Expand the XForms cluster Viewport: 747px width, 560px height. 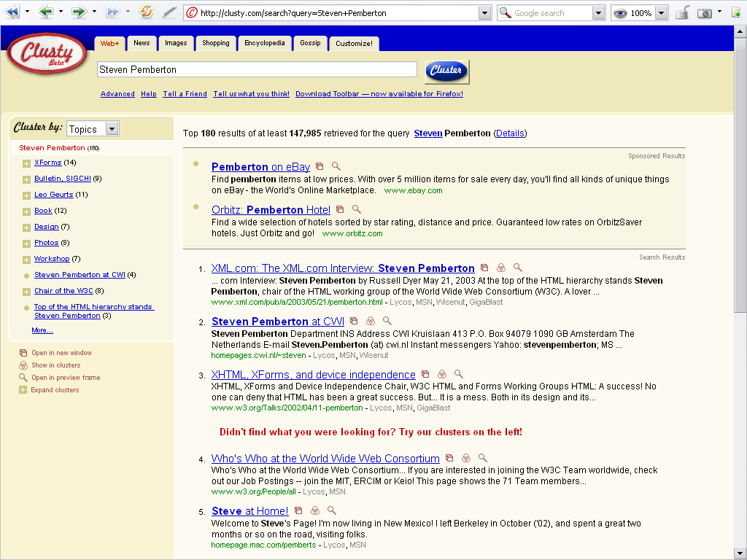point(26,163)
